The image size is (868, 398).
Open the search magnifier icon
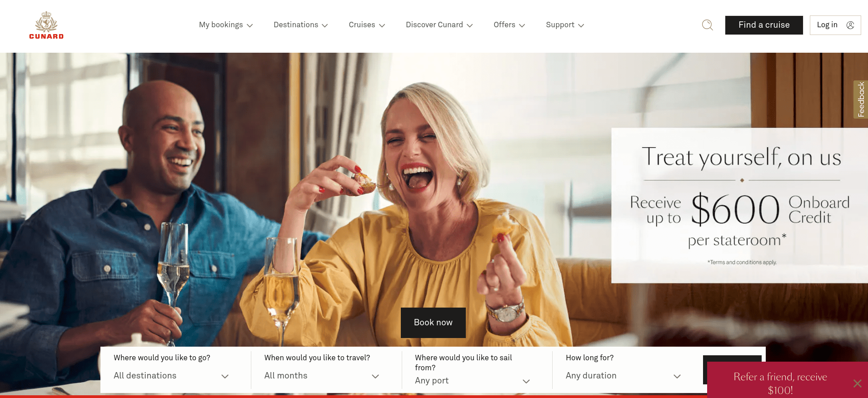tap(707, 25)
